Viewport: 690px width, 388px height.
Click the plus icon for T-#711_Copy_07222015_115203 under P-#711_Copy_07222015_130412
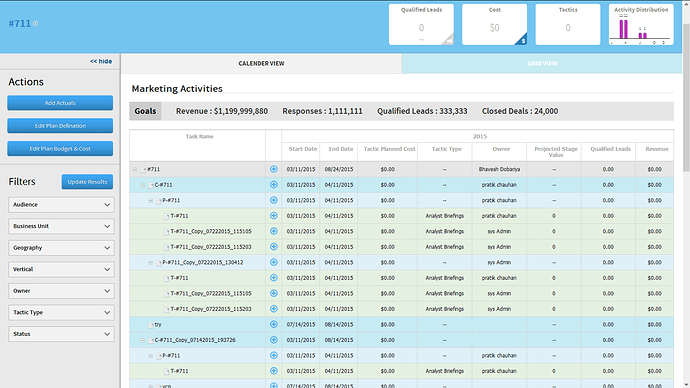point(274,309)
